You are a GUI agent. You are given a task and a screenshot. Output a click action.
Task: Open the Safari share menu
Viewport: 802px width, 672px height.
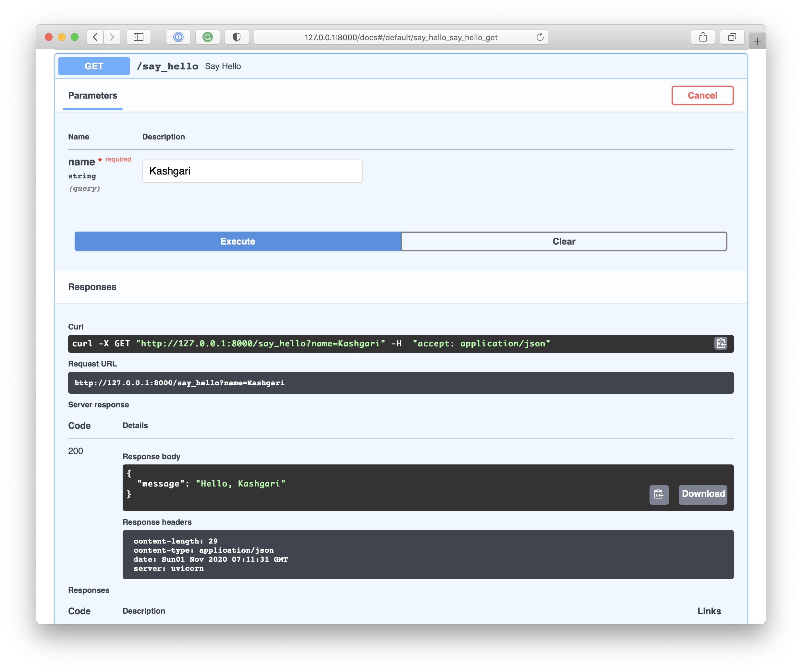point(703,37)
